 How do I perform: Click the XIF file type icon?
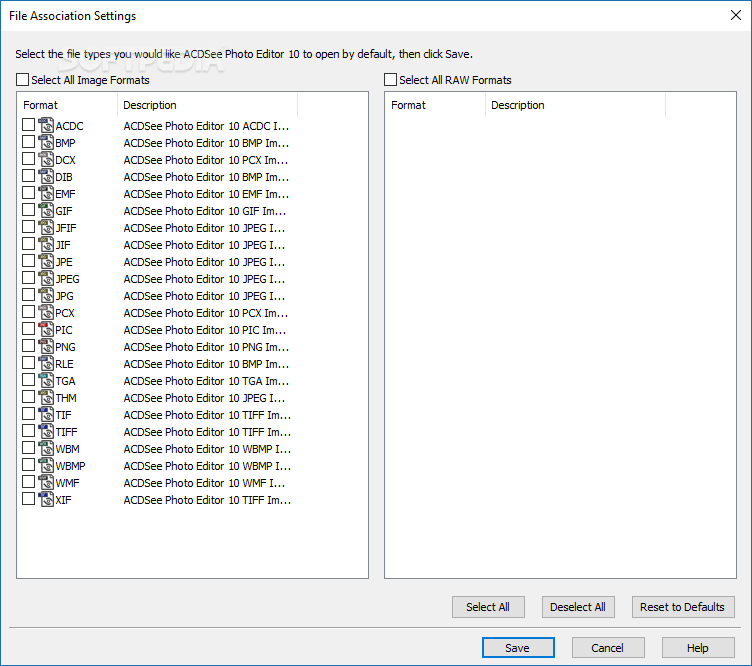coord(46,500)
